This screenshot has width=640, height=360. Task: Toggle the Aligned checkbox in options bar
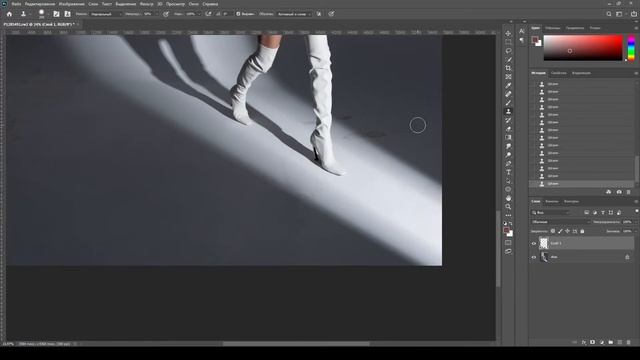tap(238, 14)
